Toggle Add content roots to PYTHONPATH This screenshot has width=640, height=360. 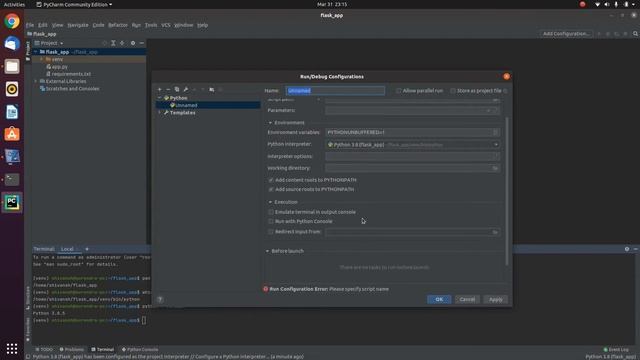(x=271, y=180)
